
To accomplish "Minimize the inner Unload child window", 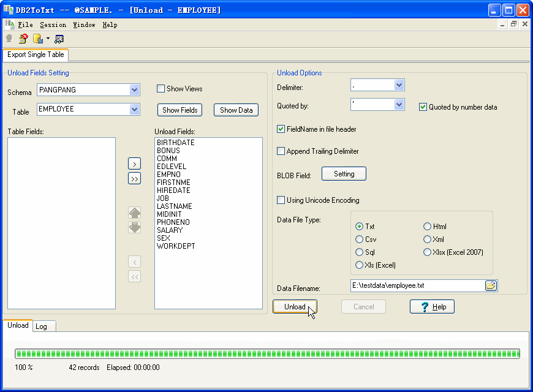I will pos(502,24).
